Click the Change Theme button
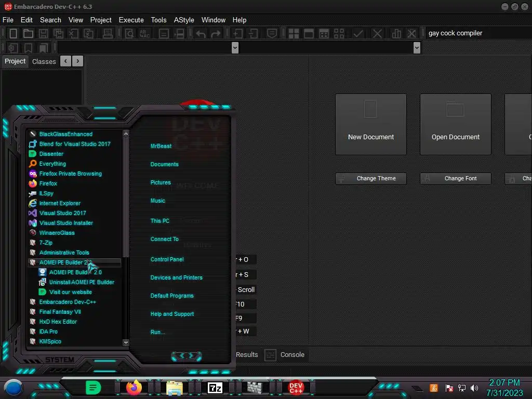Image resolution: width=532 pixels, height=399 pixels. pos(371,179)
